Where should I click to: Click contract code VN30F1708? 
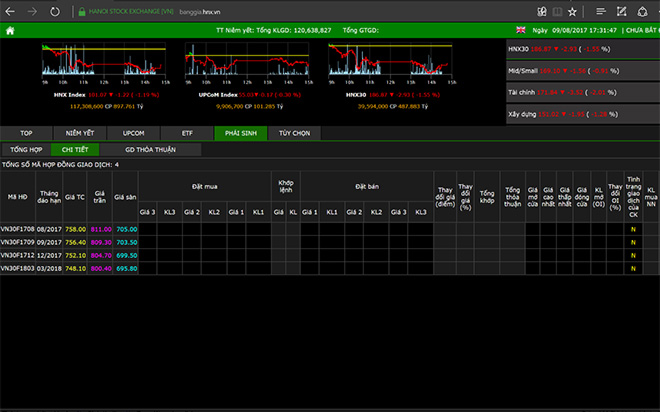coord(17,229)
